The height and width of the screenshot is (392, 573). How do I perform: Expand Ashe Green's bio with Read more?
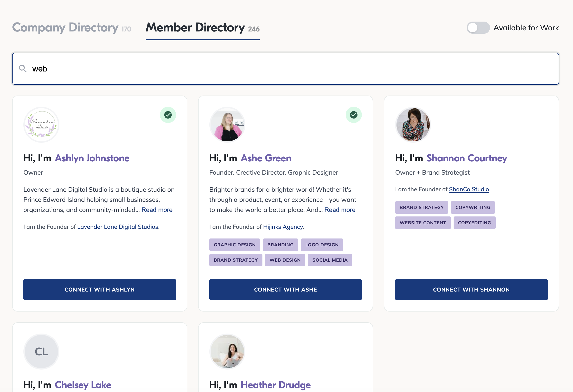[x=340, y=210]
